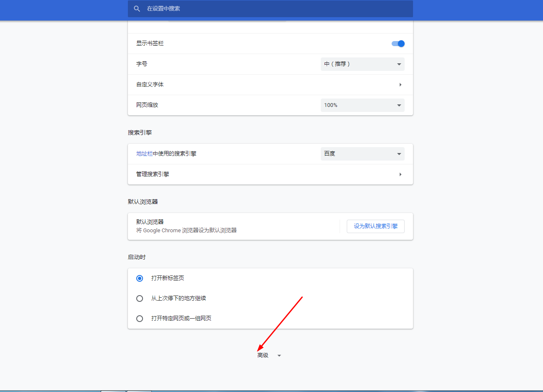
Task: Click the 字号 label text
Action: tap(142, 64)
